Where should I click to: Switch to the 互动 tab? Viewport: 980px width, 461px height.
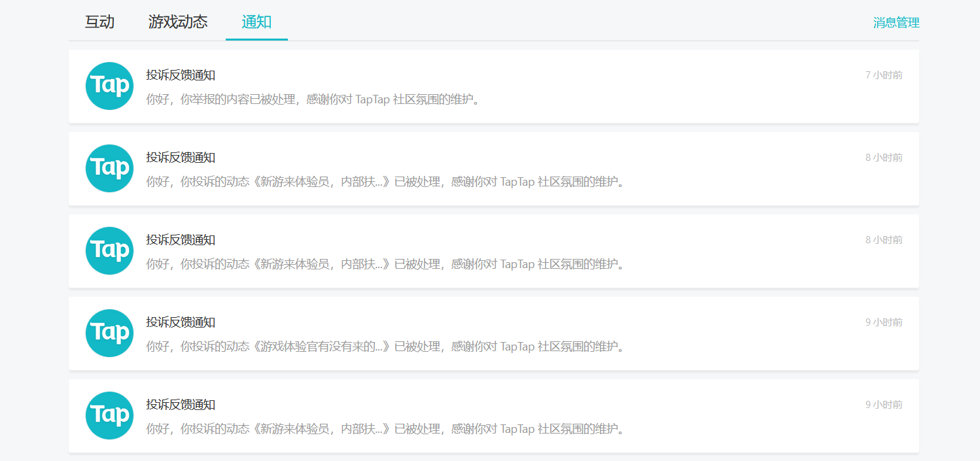[x=99, y=22]
